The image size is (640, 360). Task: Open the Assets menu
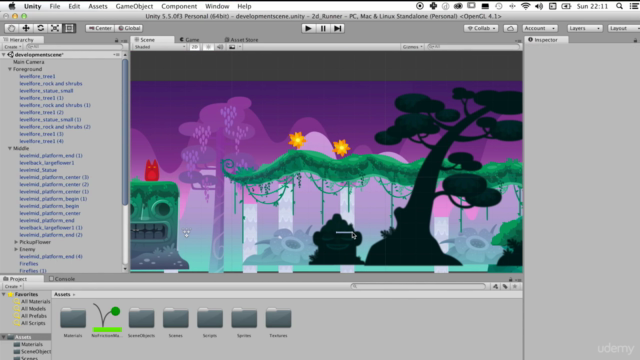tap(98, 6)
